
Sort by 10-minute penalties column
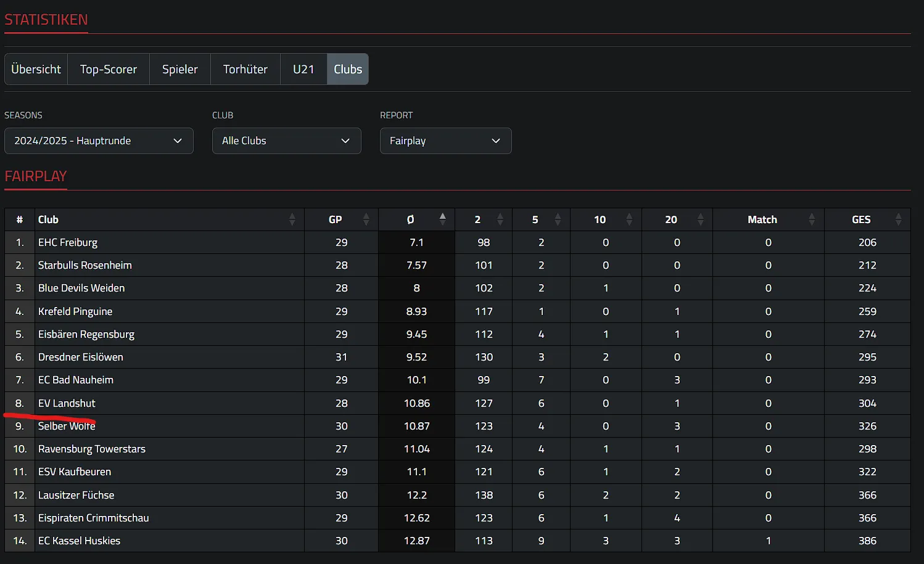pyautogui.click(x=629, y=219)
